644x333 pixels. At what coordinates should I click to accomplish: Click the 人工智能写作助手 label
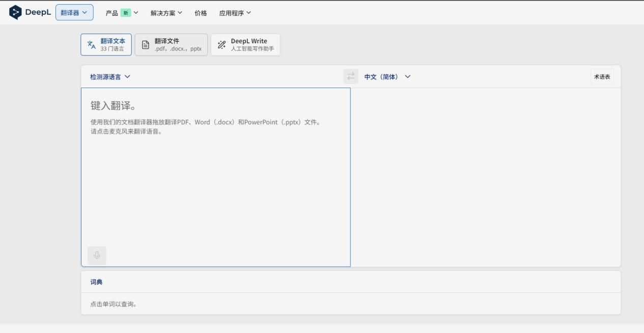[x=252, y=49]
